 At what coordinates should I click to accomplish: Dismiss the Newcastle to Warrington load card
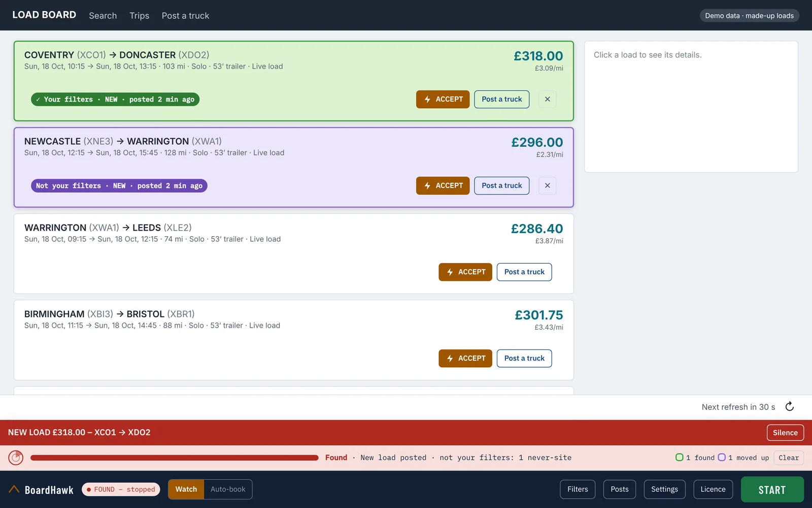pos(547,185)
